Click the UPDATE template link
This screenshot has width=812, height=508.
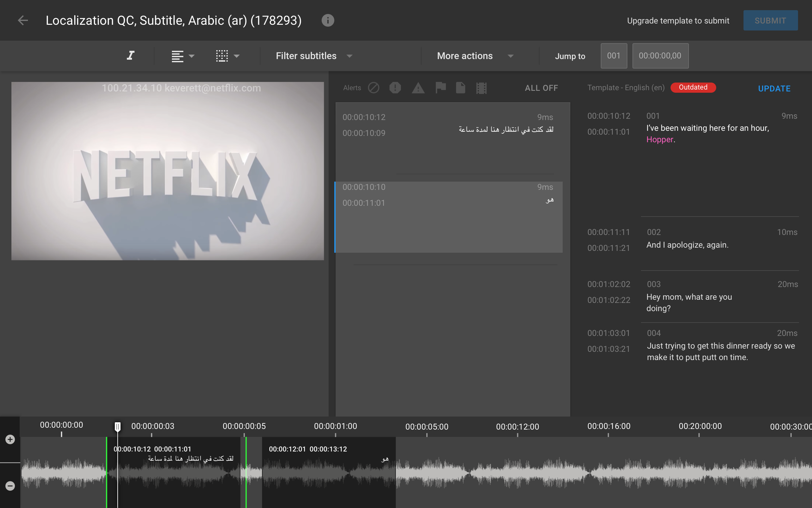[774, 89]
